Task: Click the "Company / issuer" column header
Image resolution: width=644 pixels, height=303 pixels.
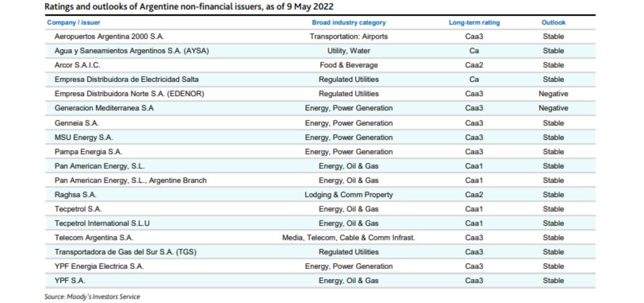Action: 73,23
